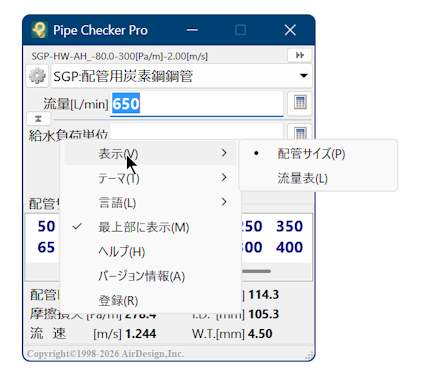Click the 105.3 inner diameter value
The height and width of the screenshot is (376, 423).
click(x=264, y=314)
